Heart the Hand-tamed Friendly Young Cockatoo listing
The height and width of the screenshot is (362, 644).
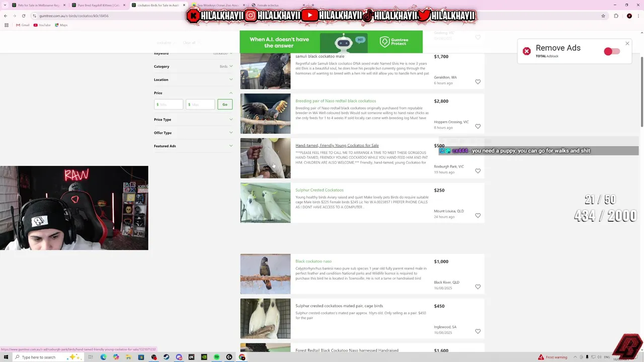(x=478, y=171)
